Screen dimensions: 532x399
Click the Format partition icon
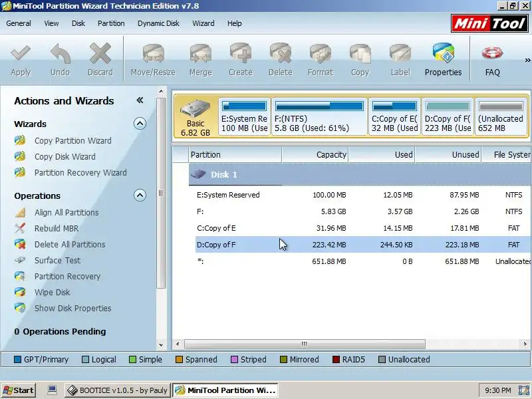tap(321, 53)
